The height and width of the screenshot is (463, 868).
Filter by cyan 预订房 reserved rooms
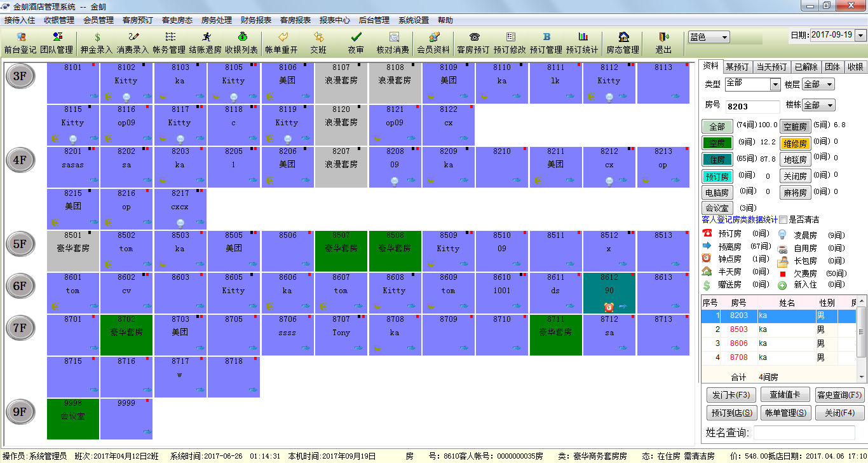(717, 176)
